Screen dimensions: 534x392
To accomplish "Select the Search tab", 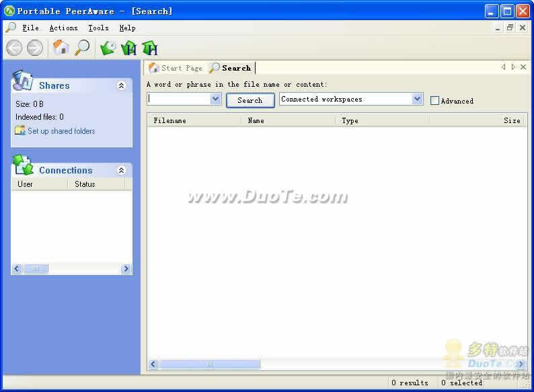I will pos(231,68).
